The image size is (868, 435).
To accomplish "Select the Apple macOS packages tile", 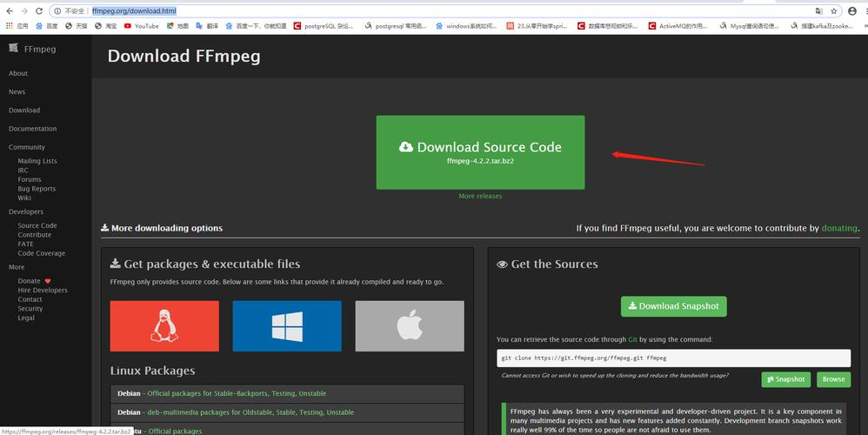I will pos(410,326).
